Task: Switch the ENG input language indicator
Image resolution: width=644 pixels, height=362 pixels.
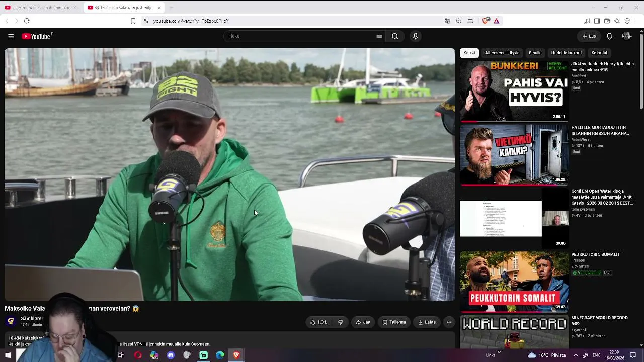Action: 597,355
